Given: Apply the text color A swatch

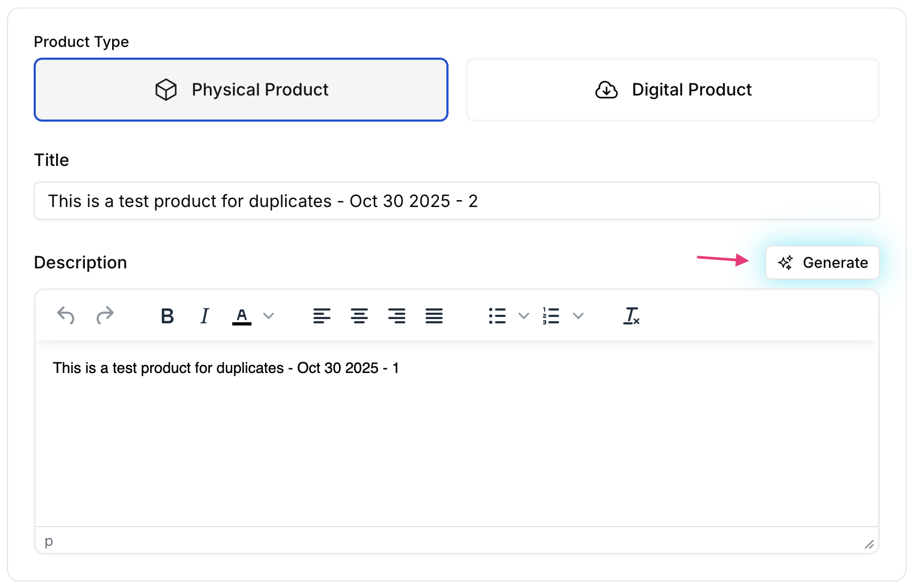Looking at the screenshot, I should (242, 316).
